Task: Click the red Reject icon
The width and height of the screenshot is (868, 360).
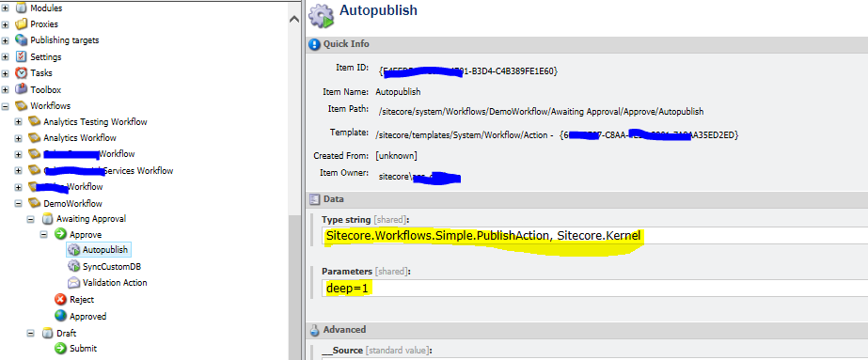Action: point(60,300)
